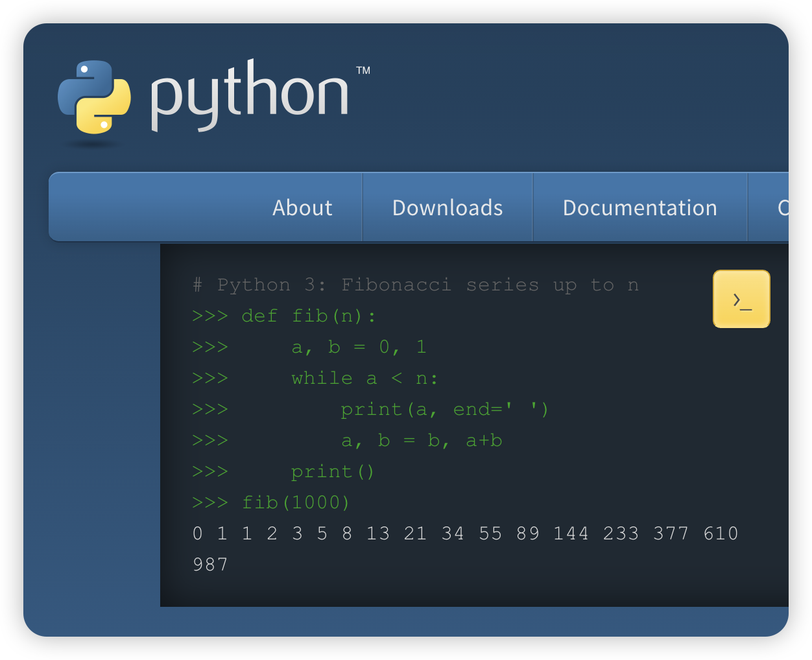The height and width of the screenshot is (660, 812).
Task: Click the final output value 987
Action: (210, 565)
